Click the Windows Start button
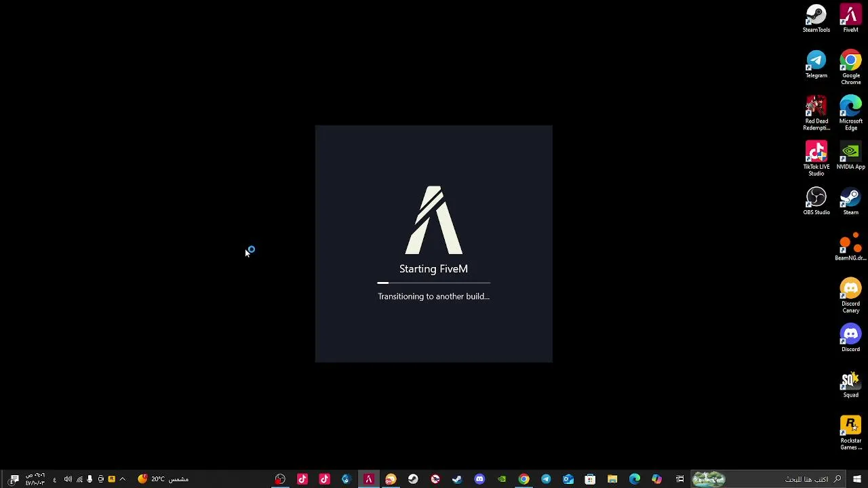Image resolution: width=868 pixels, height=488 pixels. 857,479
